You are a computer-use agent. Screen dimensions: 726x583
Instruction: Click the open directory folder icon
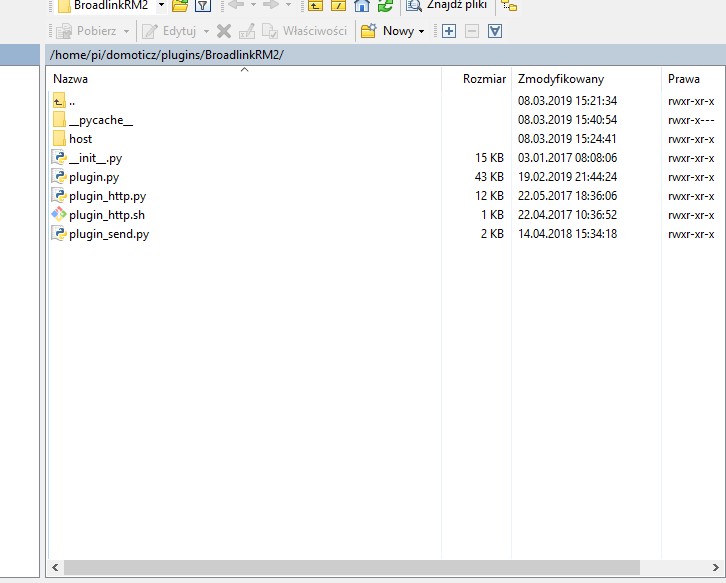(180, 6)
